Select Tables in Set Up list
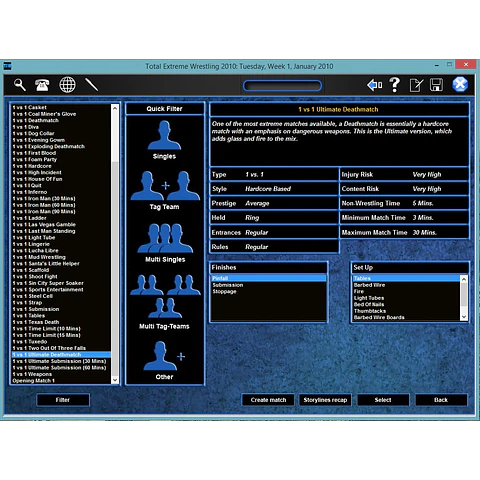 [x=407, y=278]
